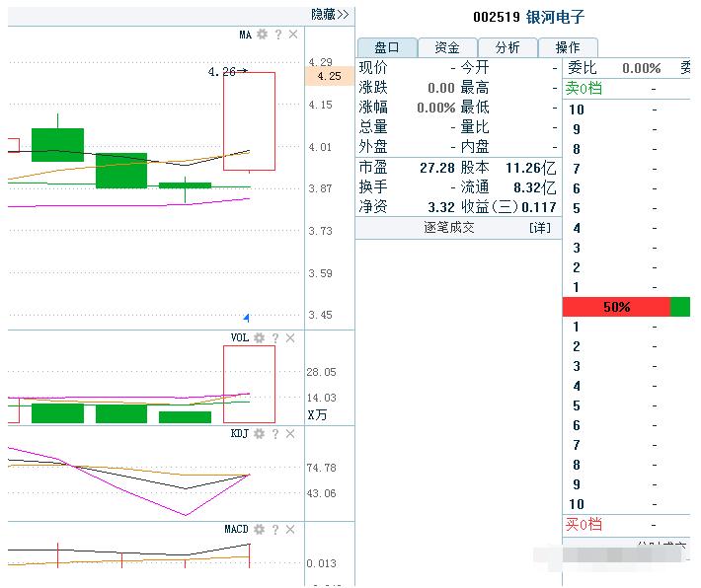The width and height of the screenshot is (701, 588).
Task: Click the 逐笔成交 header
Action: (449, 228)
